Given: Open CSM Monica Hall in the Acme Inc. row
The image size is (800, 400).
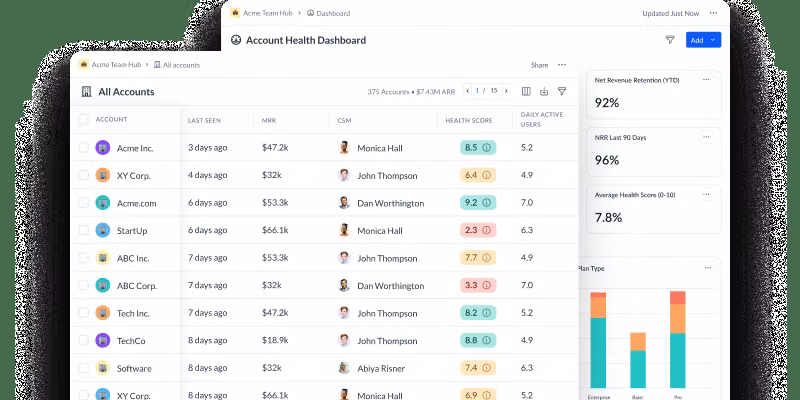Looking at the screenshot, I should point(379,147).
